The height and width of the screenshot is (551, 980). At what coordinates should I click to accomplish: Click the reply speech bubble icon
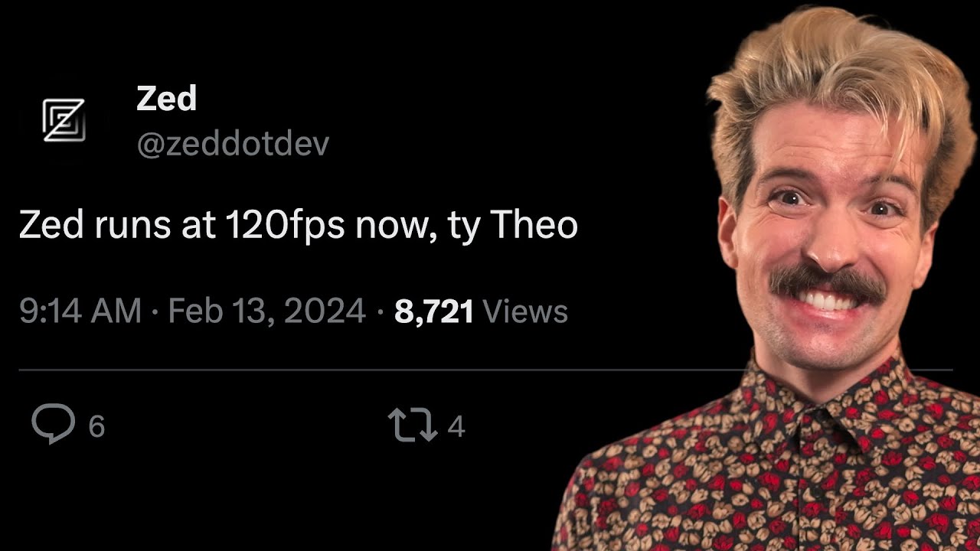[54, 425]
